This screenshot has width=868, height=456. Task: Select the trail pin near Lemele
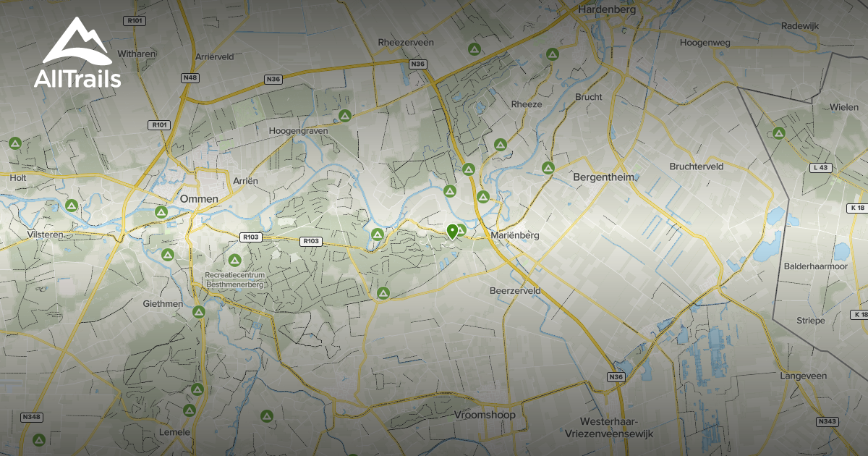190,410
